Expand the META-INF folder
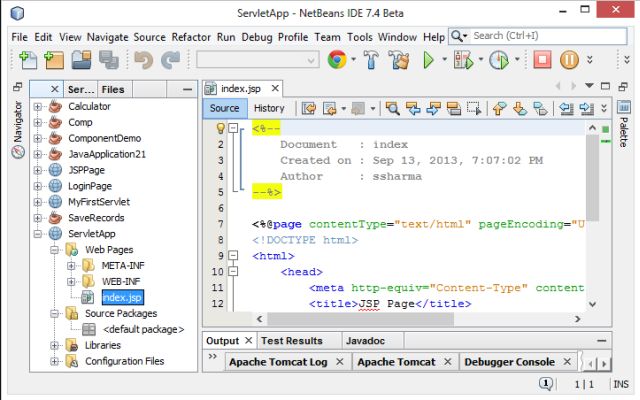640x400 pixels. pos(71,266)
